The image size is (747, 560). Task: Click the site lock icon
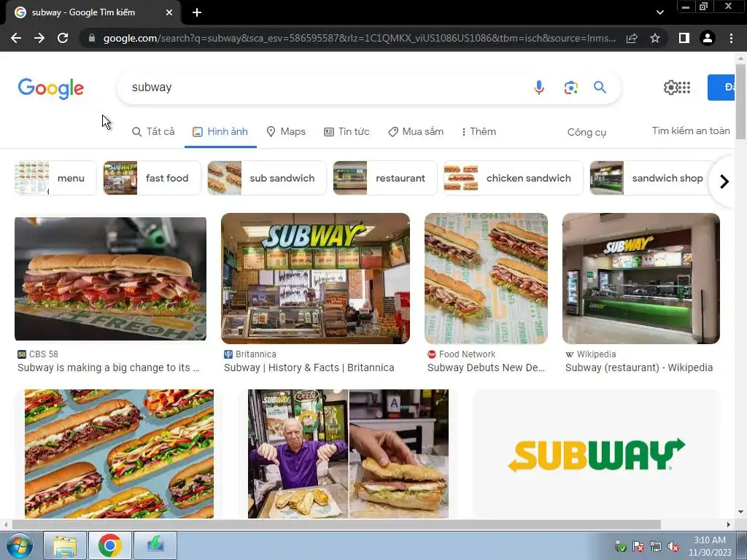[92, 38]
